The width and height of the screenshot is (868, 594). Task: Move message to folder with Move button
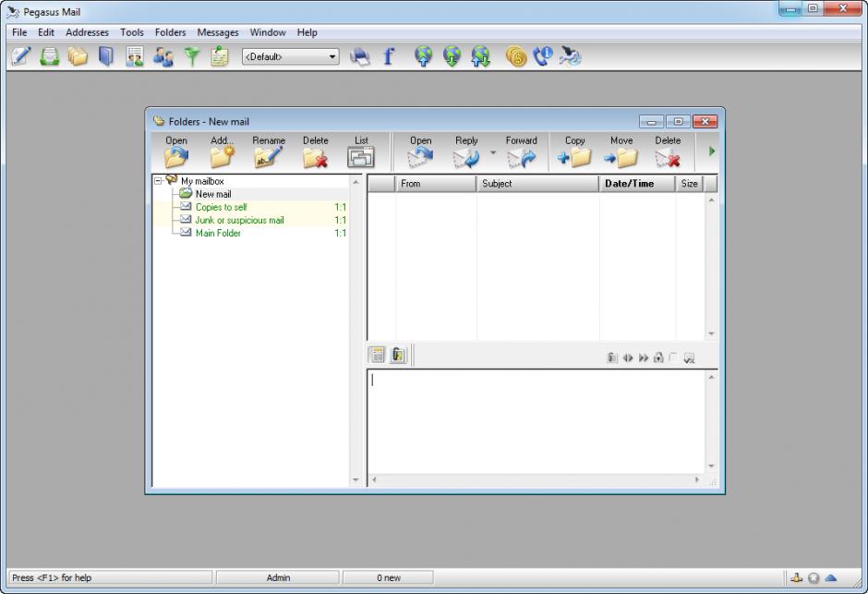point(621,152)
